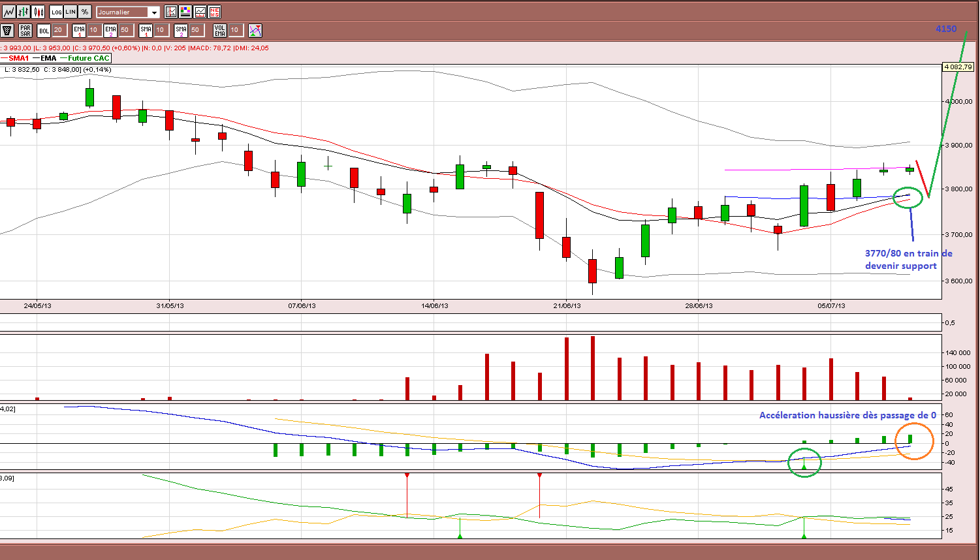
Task: Click the 14/06/13 date label
Action: (x=434, y=305)
